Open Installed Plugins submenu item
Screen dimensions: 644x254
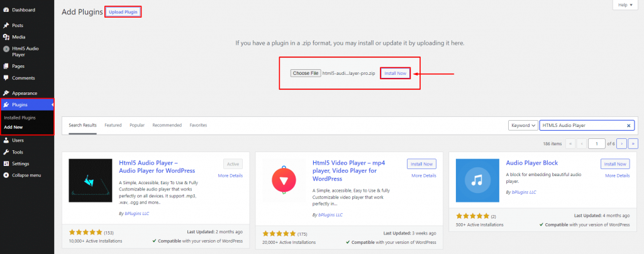pyautogui.click(x=19, y=118)
